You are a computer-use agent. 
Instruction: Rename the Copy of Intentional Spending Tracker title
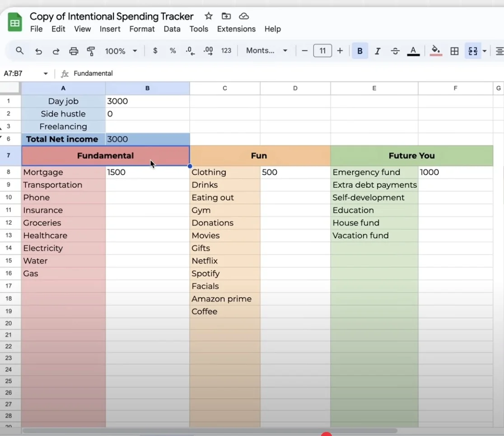click(x=112, y=16)
